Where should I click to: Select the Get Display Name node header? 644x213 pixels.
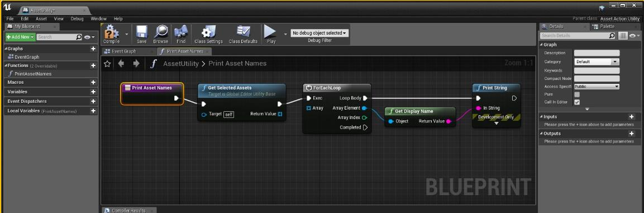tap(420, 111)
